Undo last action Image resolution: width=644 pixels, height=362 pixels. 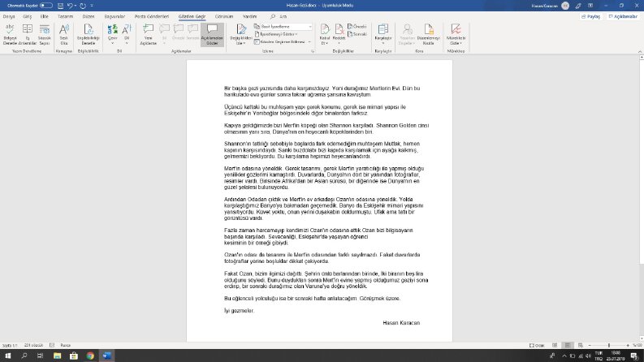click(x=70, y=6)
